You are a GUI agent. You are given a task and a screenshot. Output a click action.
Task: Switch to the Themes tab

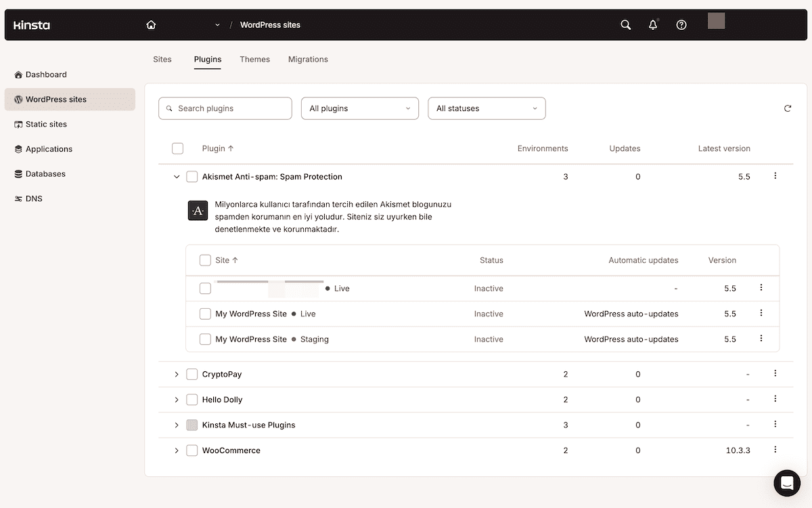click(254, 59)
